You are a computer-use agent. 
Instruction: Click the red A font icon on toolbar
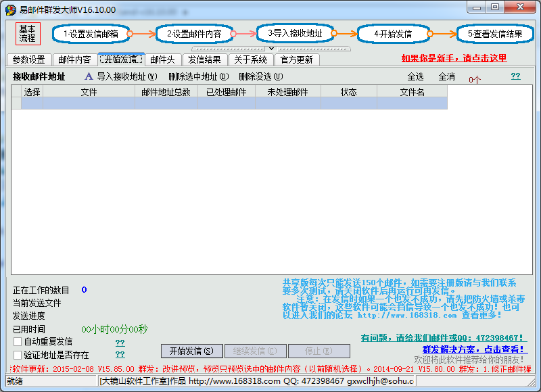coord(89,76)
